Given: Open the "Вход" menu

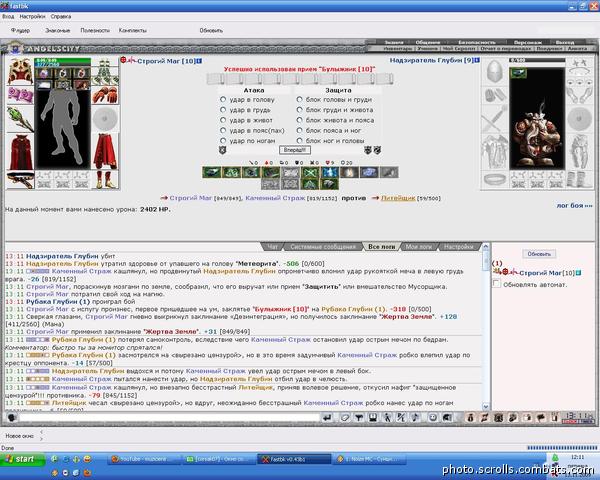Looking at the screenshot, I should [8, 16].
